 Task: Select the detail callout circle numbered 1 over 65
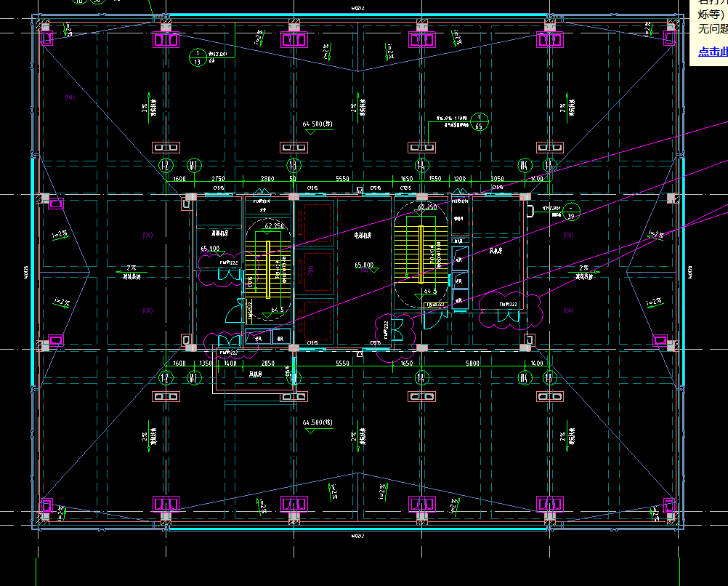tap(479, 121)
